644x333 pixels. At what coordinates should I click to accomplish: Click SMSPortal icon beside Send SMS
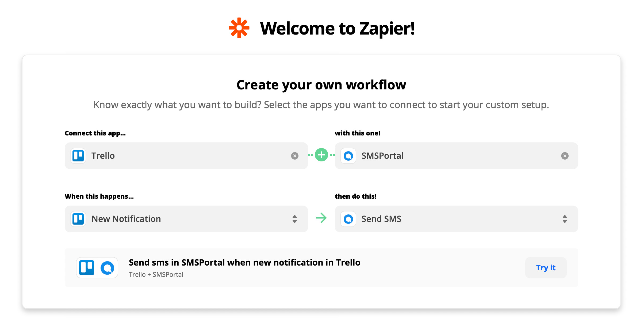pos(348,219)
